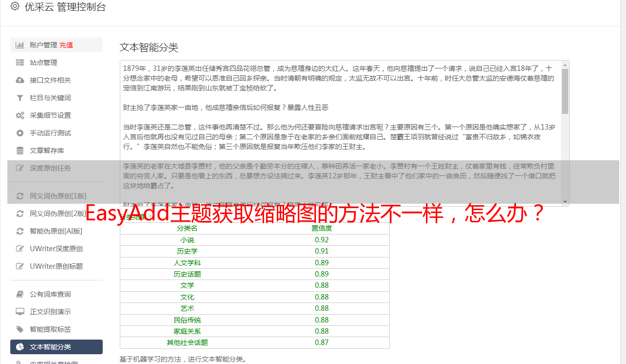Click the refresh icon for 智能伪原创[AI版]
This screenshot has height=364, width=626.
20,231
